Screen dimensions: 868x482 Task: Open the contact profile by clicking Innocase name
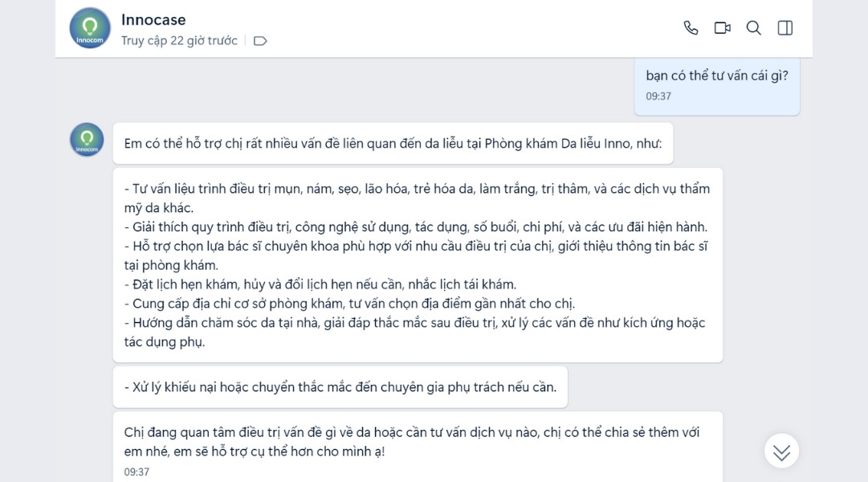(x=153, y=19)
